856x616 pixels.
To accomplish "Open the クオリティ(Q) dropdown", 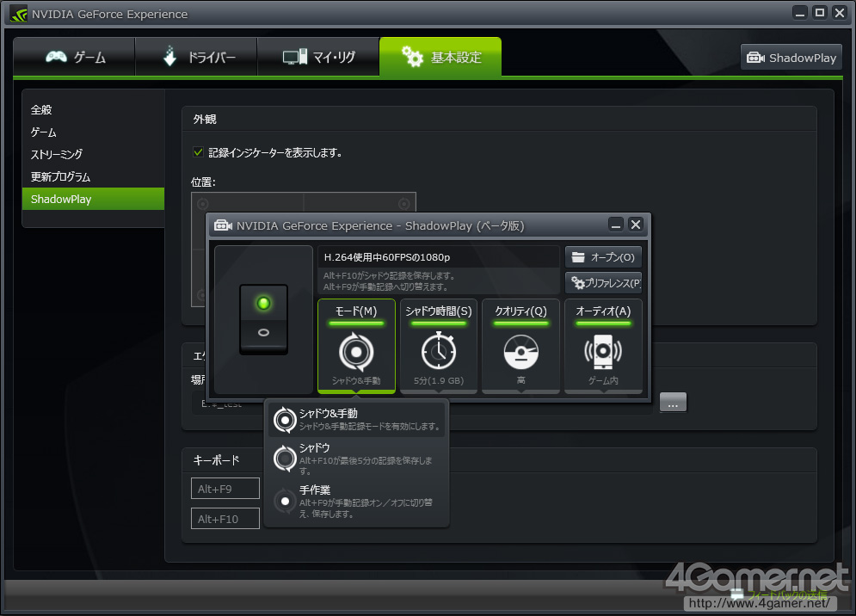I will (x=520, y=346).
